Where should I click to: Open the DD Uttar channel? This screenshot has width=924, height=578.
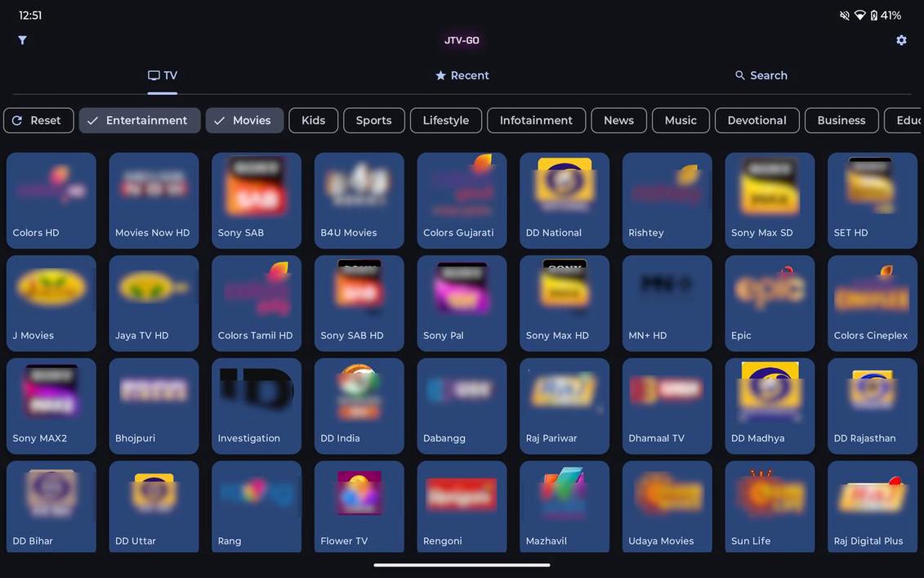154,507
